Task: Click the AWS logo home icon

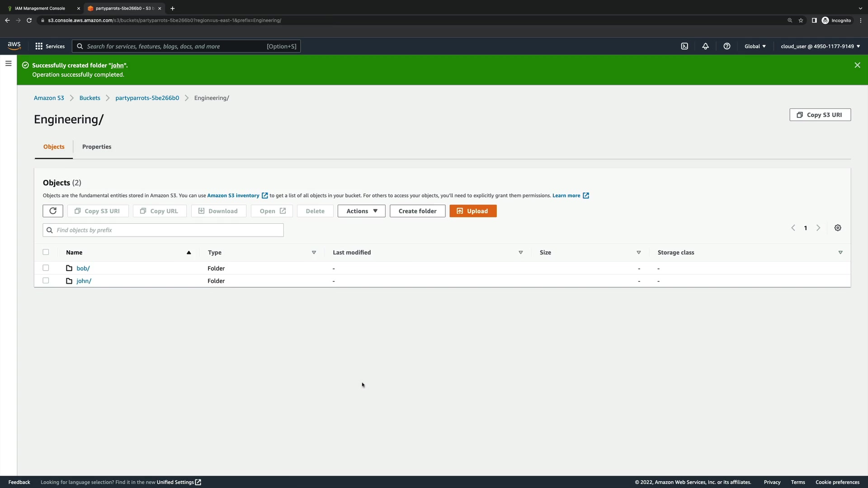Action: point(14,46)
